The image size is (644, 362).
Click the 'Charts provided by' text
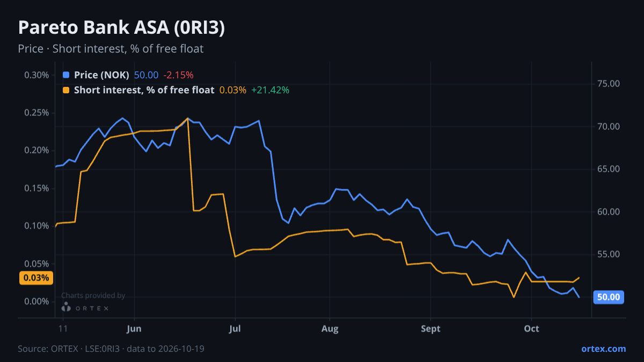(93, 295)
